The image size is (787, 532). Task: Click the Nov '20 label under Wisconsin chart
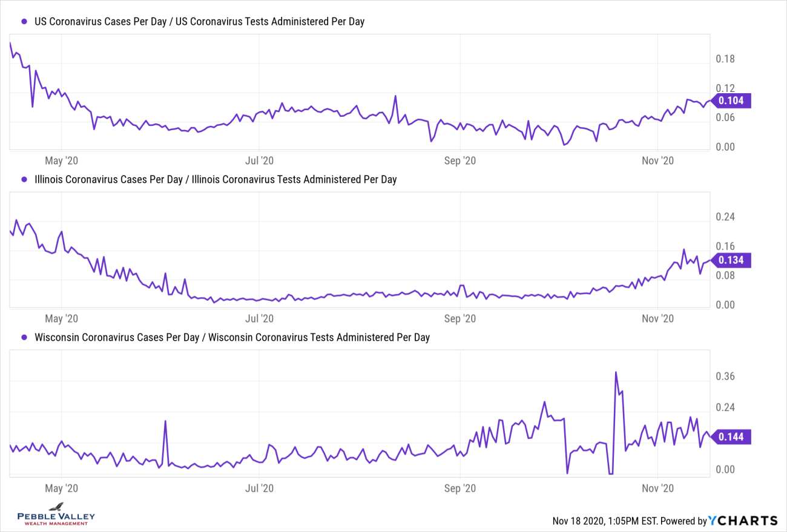pos(658,488)
